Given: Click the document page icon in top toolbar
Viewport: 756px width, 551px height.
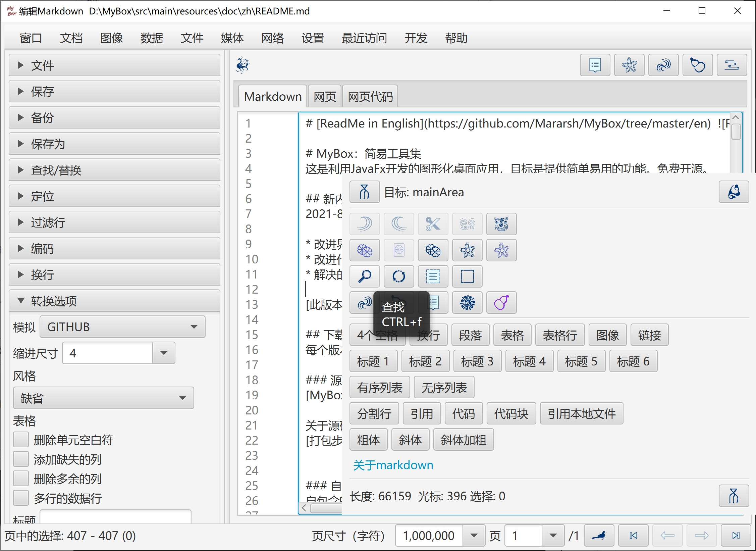Looking at the screenshot, I should coord(595,65).
